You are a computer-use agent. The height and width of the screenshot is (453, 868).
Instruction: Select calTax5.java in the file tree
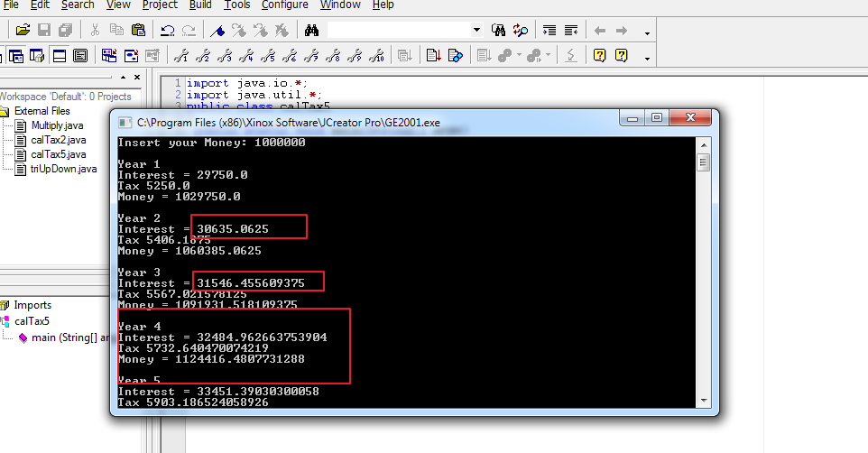[x=58, y=154]
